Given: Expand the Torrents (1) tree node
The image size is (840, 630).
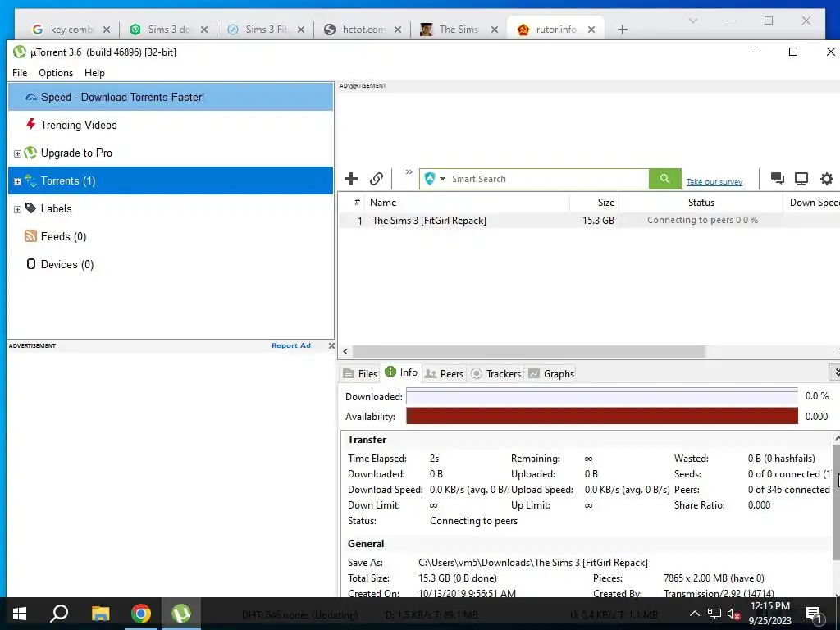Looking at the screenshot, I should [x=17, y=181].
